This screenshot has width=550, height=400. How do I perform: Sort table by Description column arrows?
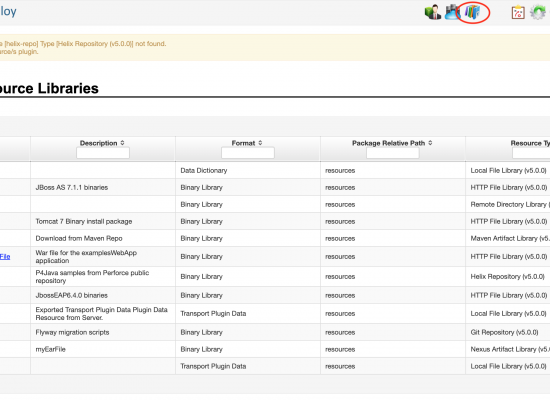click(x=122, y=143)
